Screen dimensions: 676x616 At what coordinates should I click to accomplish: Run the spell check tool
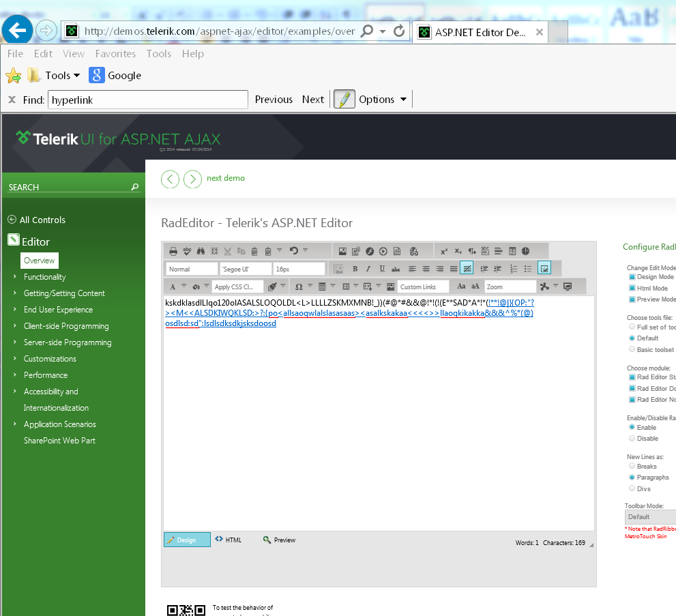tap(187, 251)
